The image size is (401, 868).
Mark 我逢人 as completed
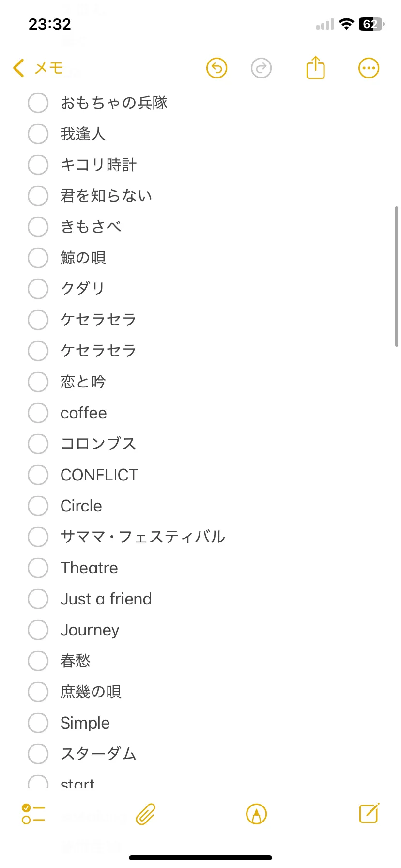pyautogui.click(x=38, y=134)
